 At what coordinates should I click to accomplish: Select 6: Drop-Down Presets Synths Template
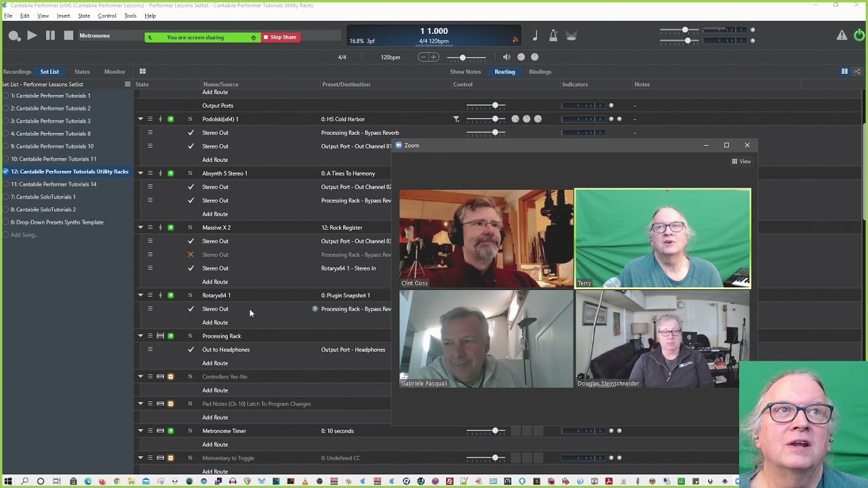pyautogui.click(x=57, y=222)
